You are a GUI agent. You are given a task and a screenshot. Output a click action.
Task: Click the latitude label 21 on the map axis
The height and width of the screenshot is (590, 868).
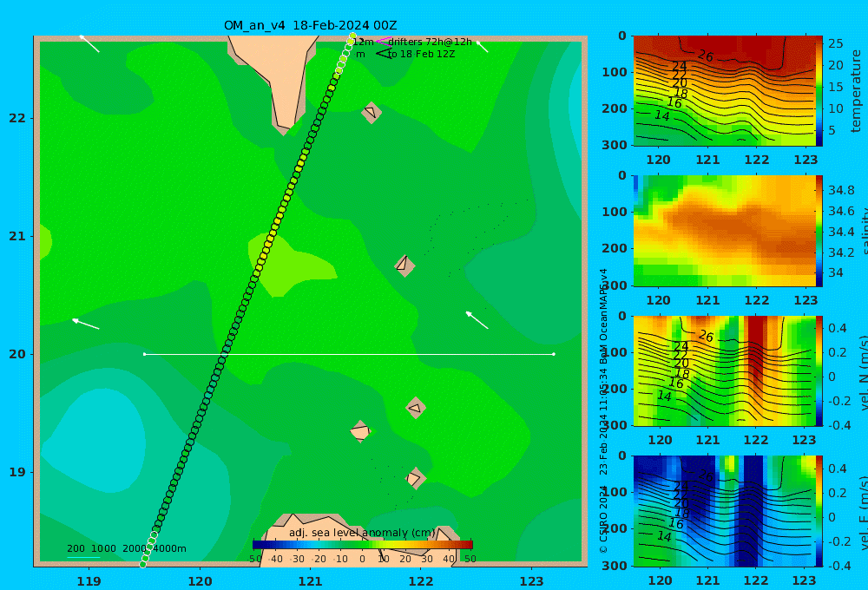pos(17,236)
